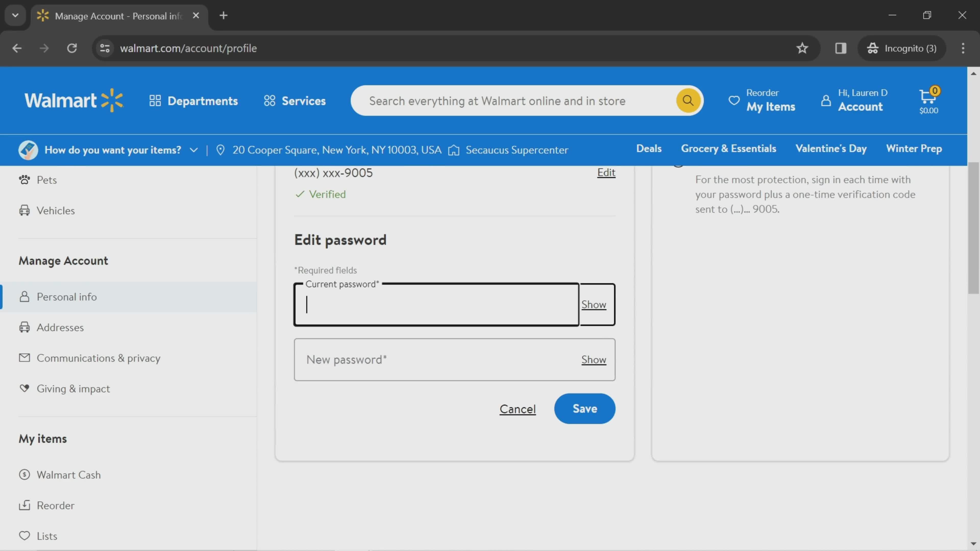The width and height of the screenshot is (980, 551).
Task: Click the Current password field
Action: pos(436,305)
